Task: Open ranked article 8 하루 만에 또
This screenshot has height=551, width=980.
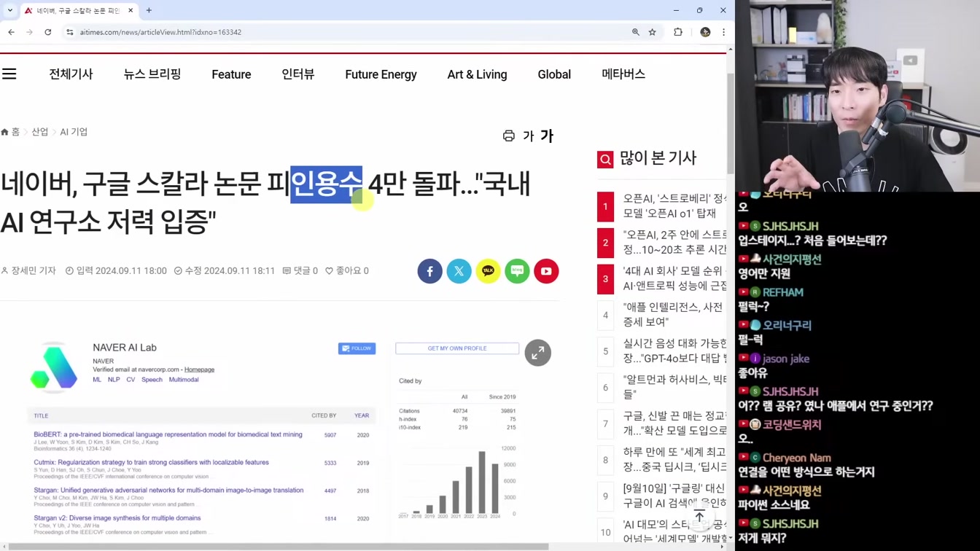Action: (674, 459)
